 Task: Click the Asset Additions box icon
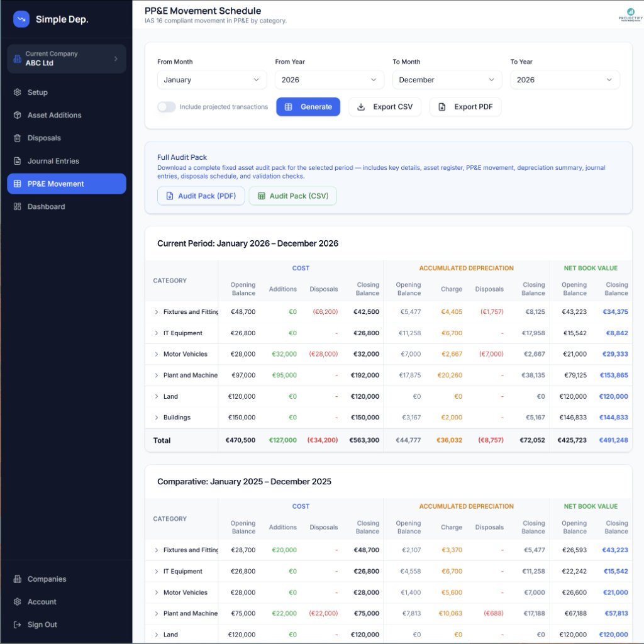click(x=17, y=115)
